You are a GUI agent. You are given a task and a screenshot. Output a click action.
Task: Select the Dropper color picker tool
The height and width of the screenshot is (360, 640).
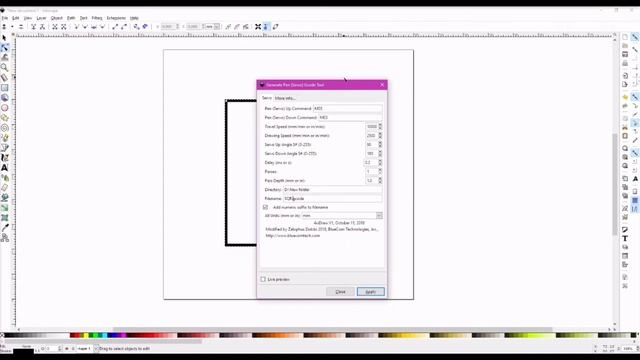4,228
